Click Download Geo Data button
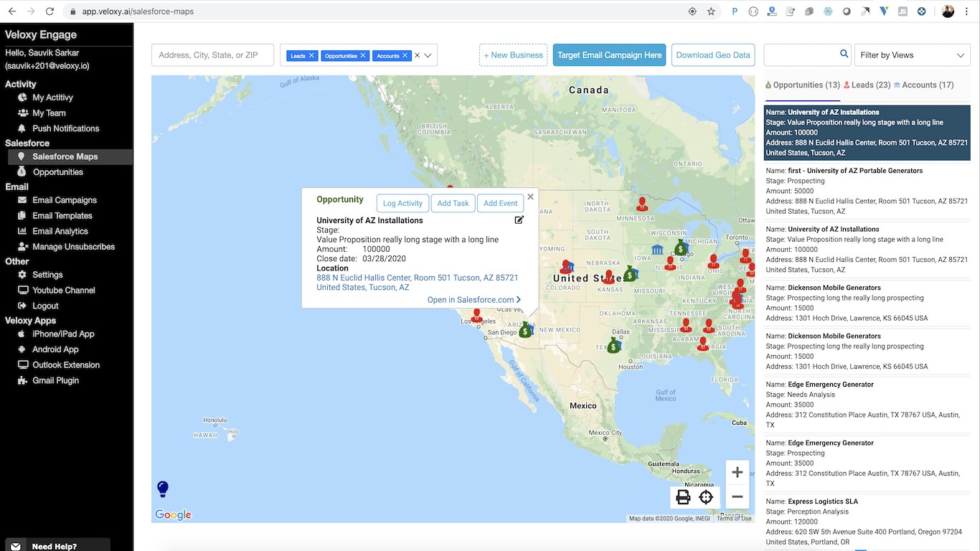 click(713, 55)
